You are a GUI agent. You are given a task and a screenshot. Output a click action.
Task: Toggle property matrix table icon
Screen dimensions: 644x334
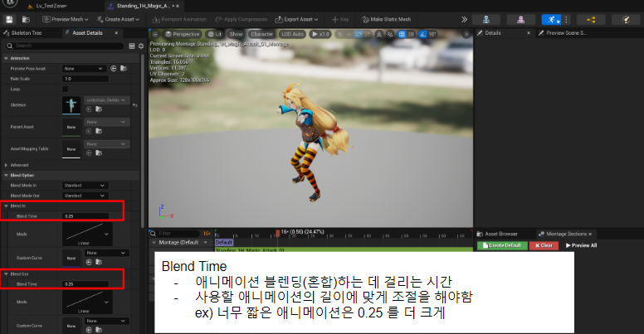coord(132,46)
